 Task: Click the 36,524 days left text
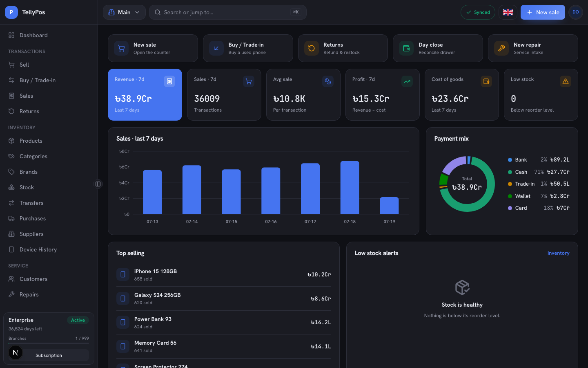(x=25, y=329)
